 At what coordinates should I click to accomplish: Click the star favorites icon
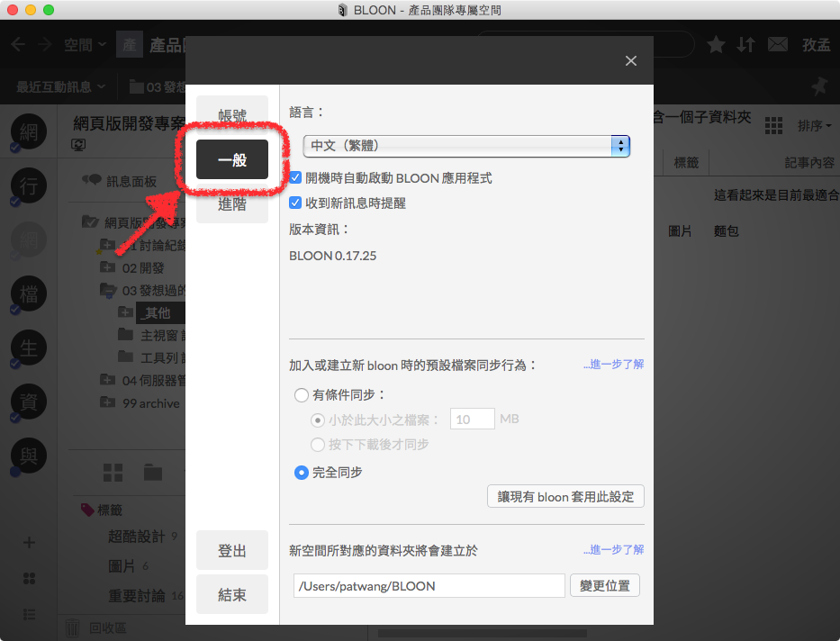tap(716, 44)
